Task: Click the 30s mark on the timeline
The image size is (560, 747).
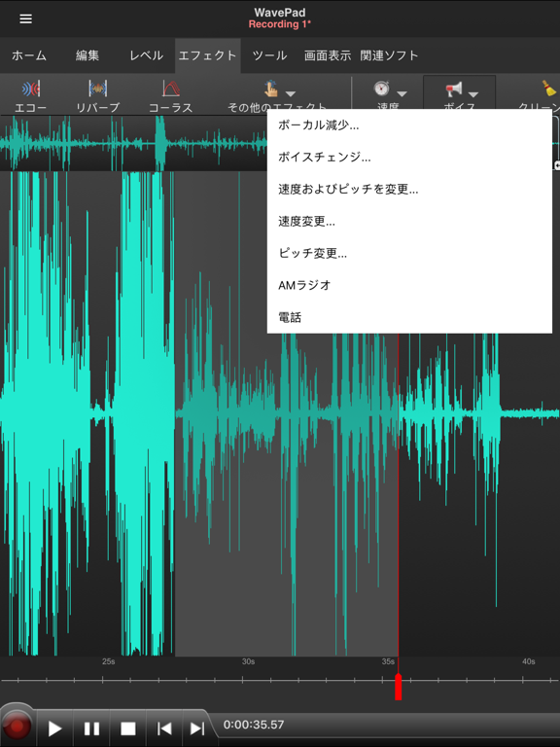Action: [x=248, y=661]
